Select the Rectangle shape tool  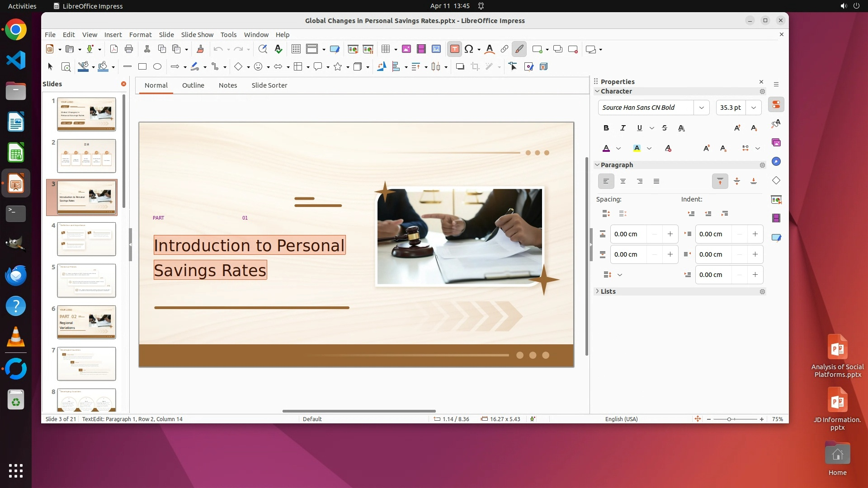pos(142,67)
